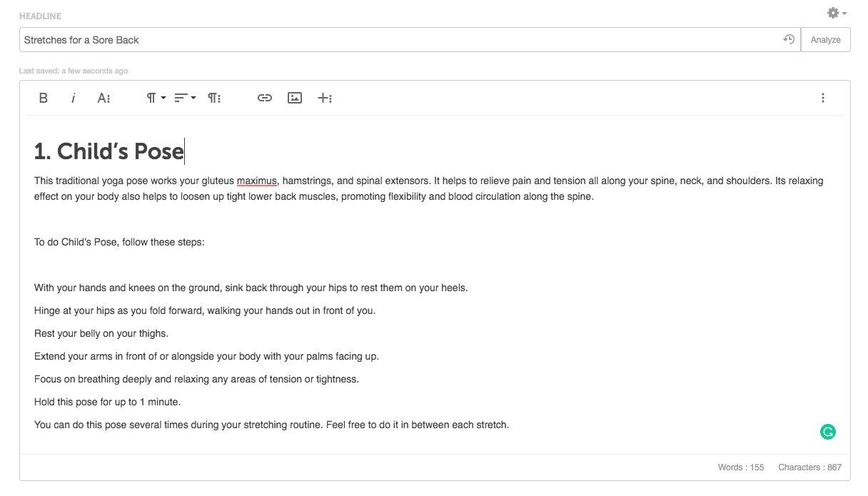Click the green Grammarly icon

point(827,432)
